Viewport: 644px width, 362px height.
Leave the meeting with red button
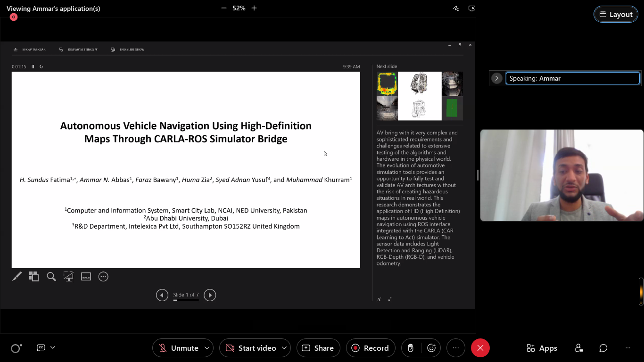[480, 348]
